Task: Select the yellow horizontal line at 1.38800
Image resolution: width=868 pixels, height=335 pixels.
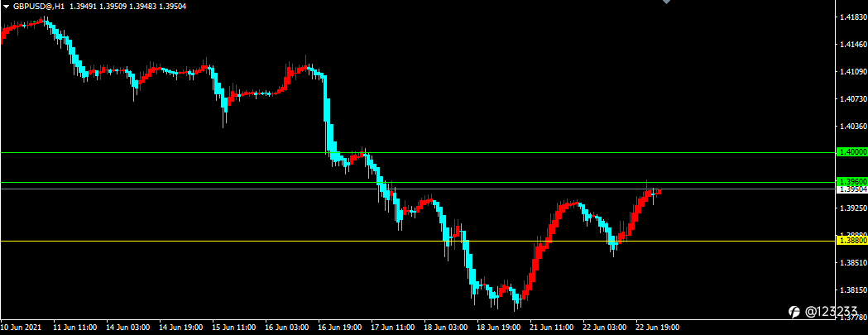Action: pyautogui.click(x=417, y=241)
